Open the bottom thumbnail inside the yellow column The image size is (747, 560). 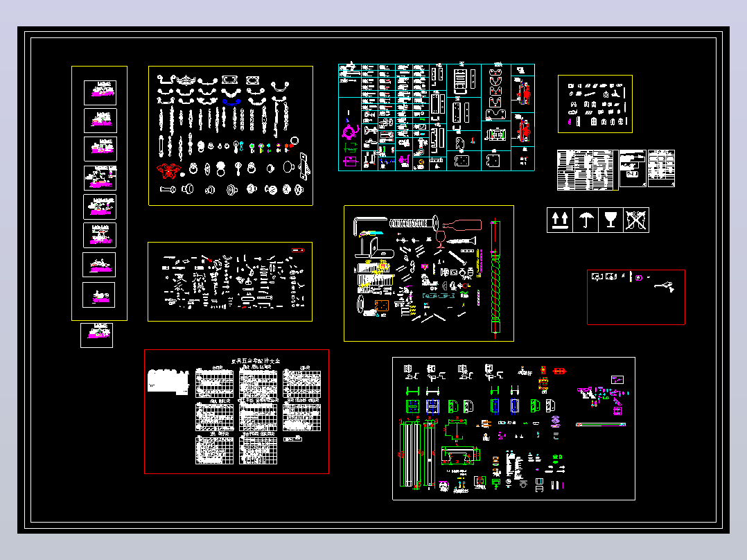(98, 295)
